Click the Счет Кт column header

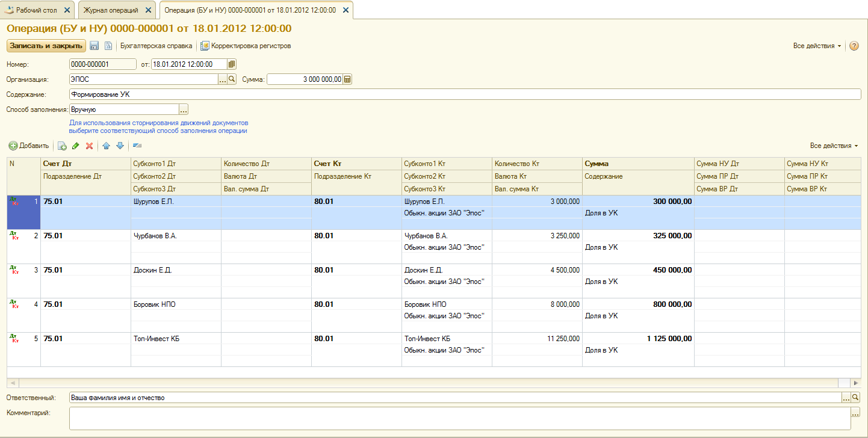point(356,164)
